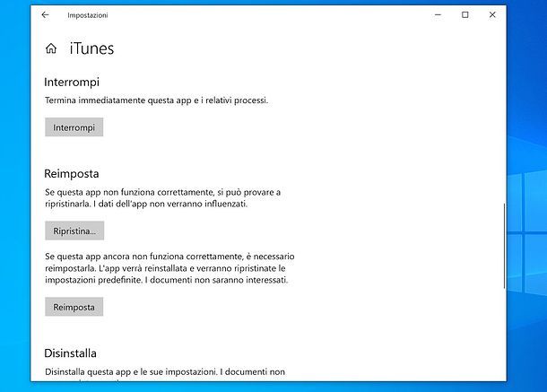The height and width of the screenshot is (392, 547).
Task: Click text 'Se questa app non funziona correttamente'
Action: [130, 192]
